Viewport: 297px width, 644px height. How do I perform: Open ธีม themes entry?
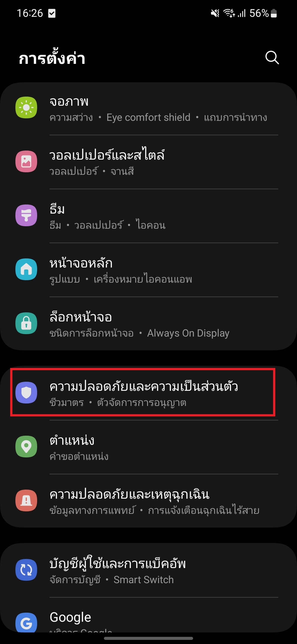coord(148,216)
